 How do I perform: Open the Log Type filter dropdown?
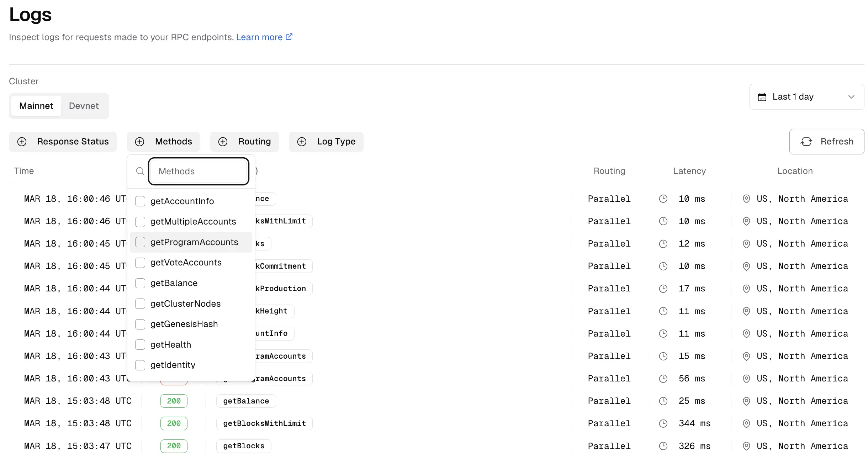[326, 142]
